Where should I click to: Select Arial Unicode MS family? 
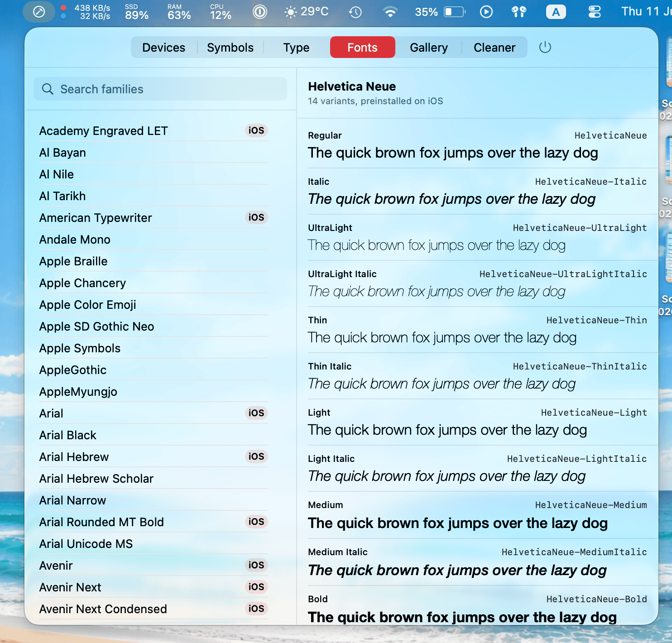pos(154,544)
